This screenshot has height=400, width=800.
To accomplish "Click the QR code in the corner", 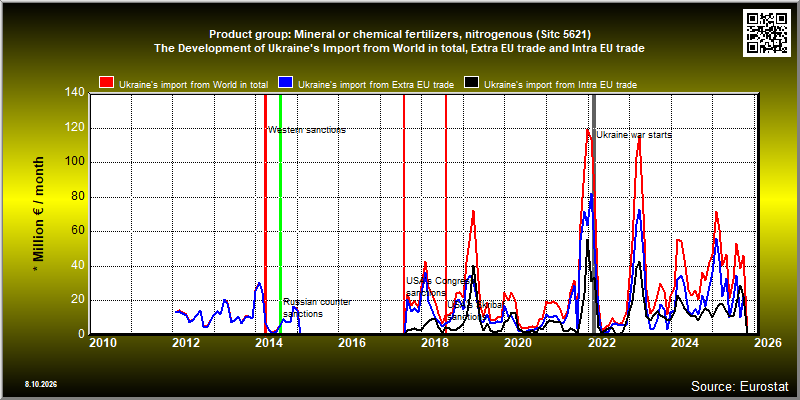I will pos(768,32).
